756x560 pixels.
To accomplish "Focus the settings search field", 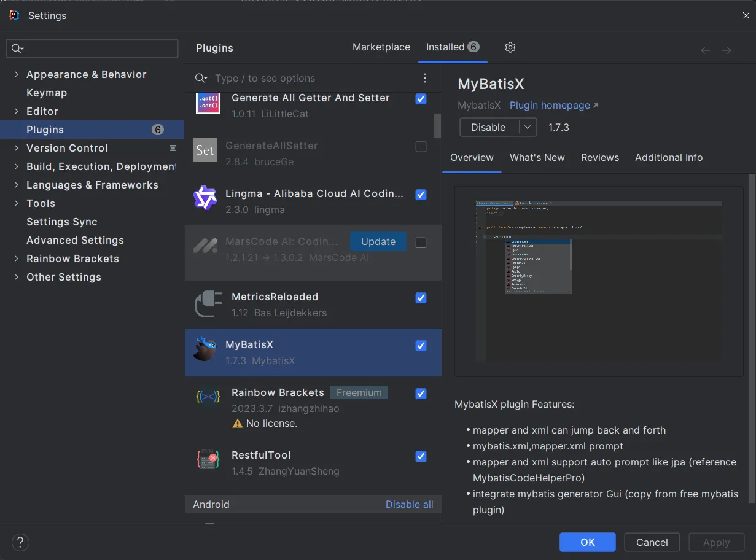I will click(92, 49).
